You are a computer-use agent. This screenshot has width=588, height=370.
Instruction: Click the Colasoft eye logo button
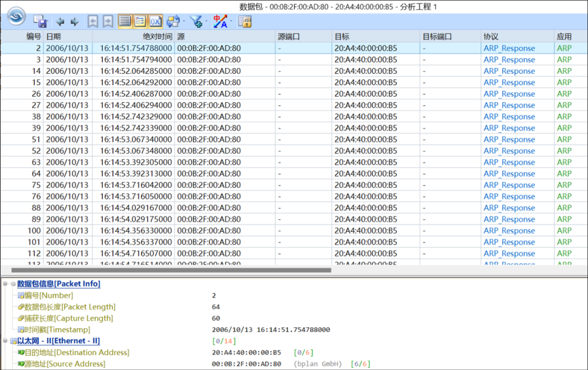click(x=16, y=16)
